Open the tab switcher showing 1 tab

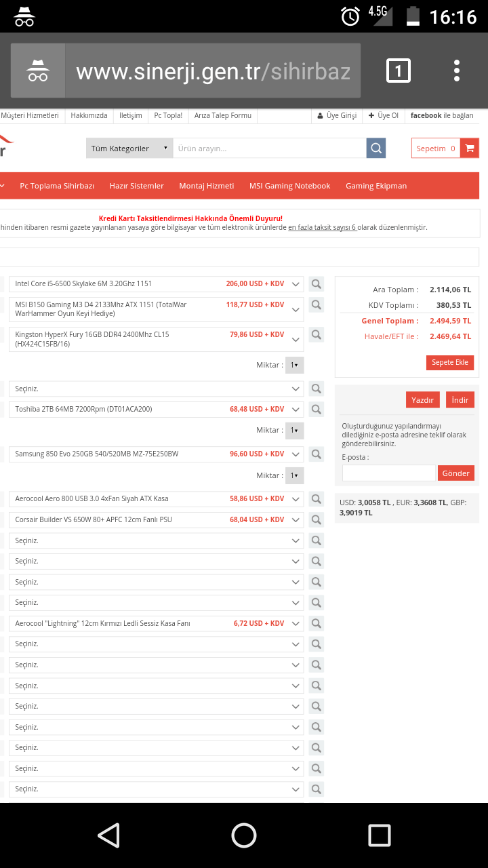pyautogui.click(x=398, y=71)
